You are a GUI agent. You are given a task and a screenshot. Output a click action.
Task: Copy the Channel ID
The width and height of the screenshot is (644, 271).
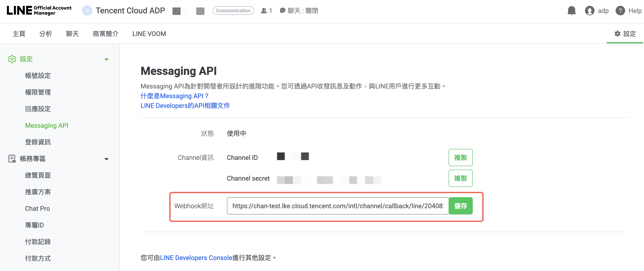pyautogui.click(x=460, y=158)
